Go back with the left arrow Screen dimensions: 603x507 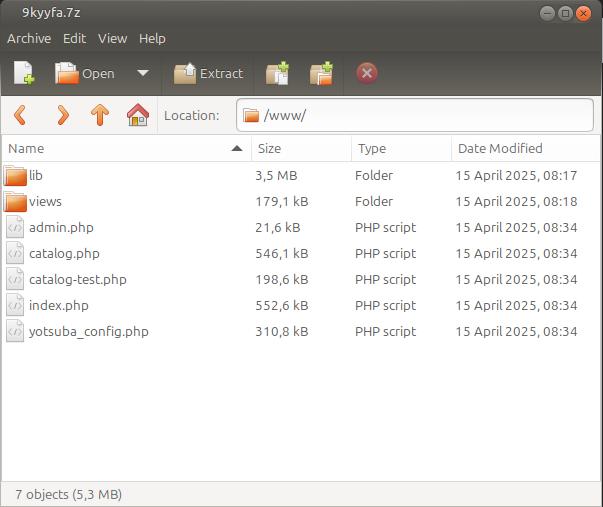click(x=20, y=115)
